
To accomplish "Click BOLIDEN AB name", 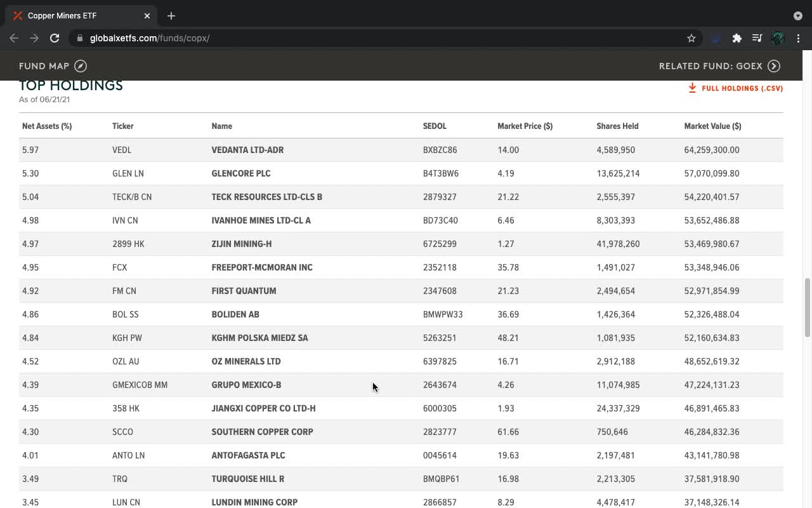I will pos(235,314).
